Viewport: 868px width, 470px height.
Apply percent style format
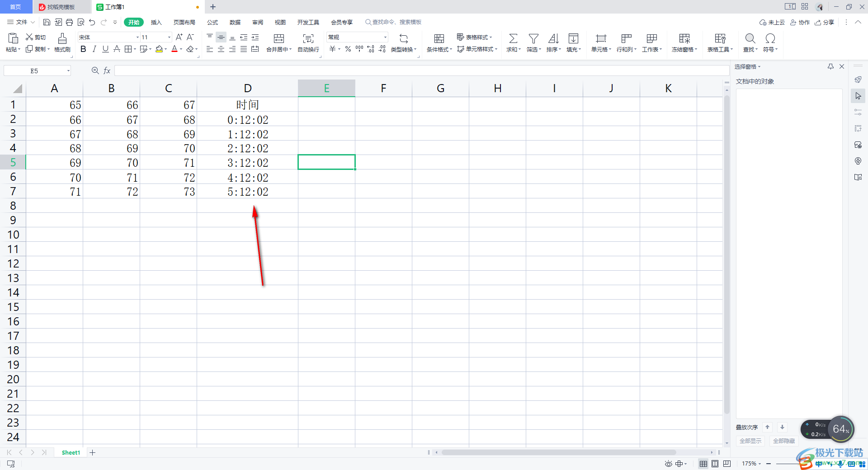pos(348,49)
